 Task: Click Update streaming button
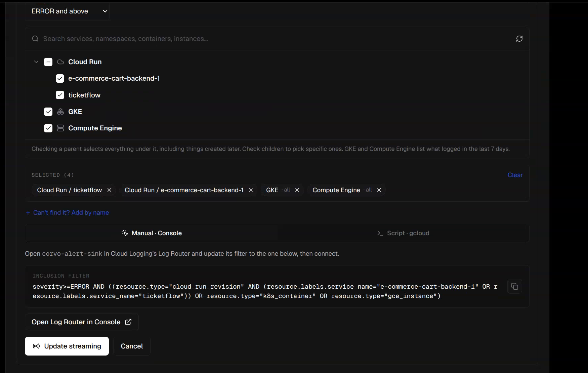67,346
